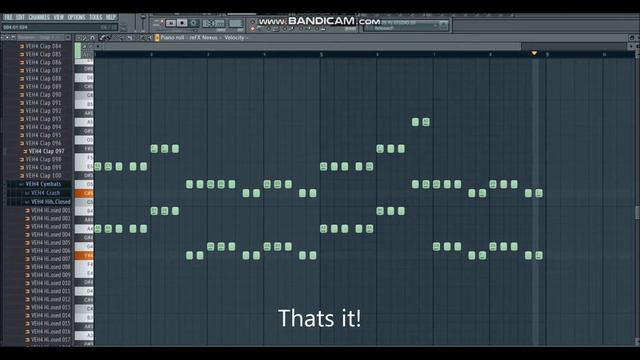Click the highlighted orange F#4 piano key
The height and width of the screenshot is (360, 640).
pyautogui.click(x=84, y=256)
